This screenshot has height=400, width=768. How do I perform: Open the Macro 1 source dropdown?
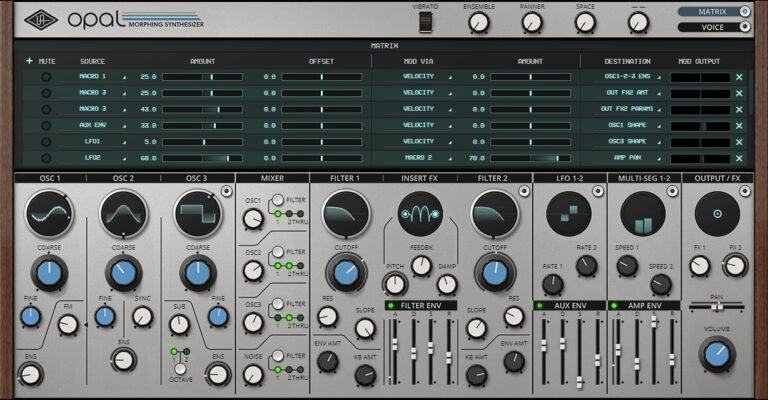click(x=102, y=76)
